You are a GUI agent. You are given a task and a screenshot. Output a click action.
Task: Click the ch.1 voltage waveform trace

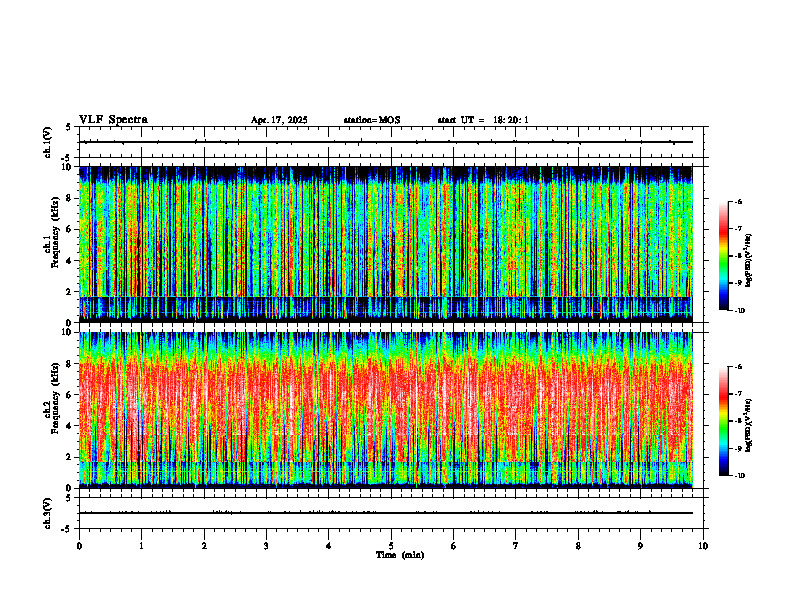click(386, 142)
